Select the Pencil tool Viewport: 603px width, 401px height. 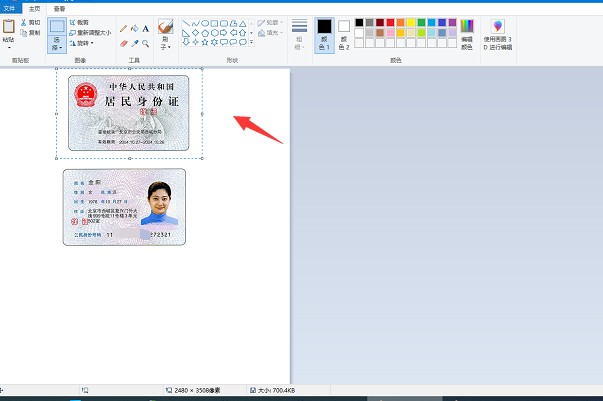point(123,28)
